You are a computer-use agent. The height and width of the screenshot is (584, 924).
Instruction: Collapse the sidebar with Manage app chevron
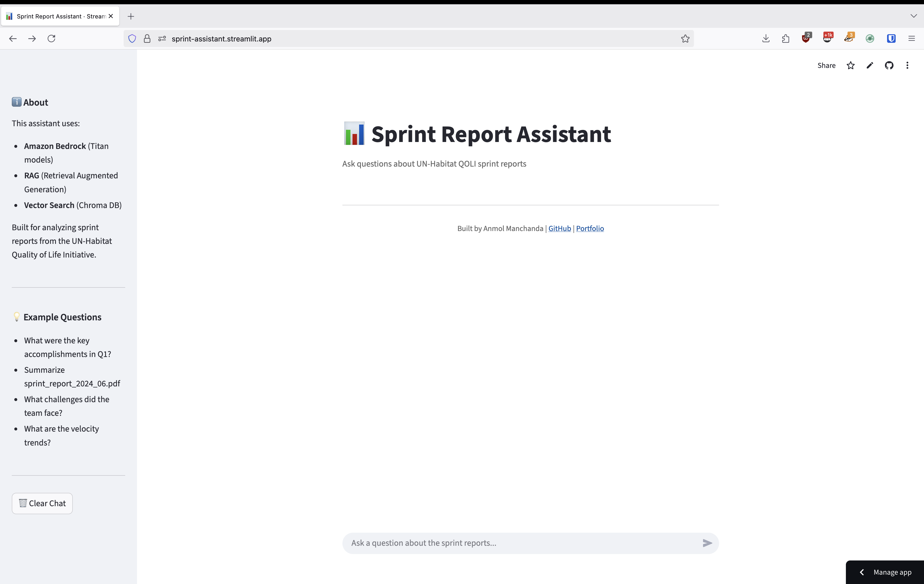tap(862, 572)
